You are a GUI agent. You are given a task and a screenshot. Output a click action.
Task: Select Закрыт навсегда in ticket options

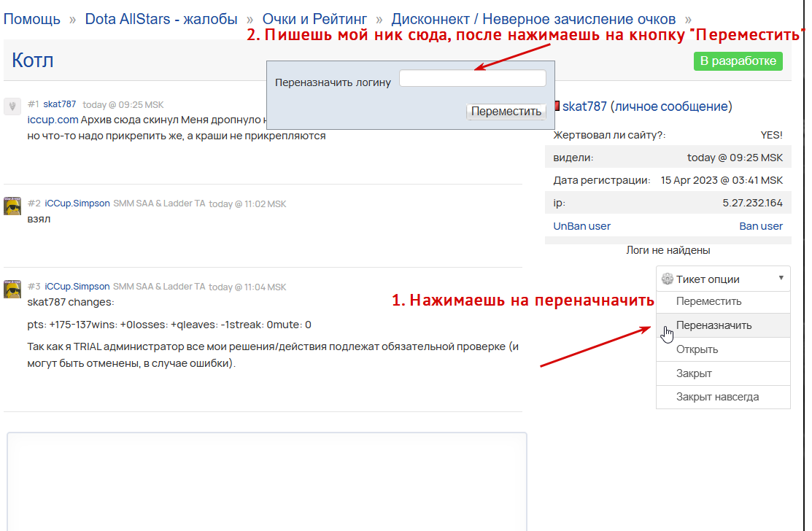point(723,397)
